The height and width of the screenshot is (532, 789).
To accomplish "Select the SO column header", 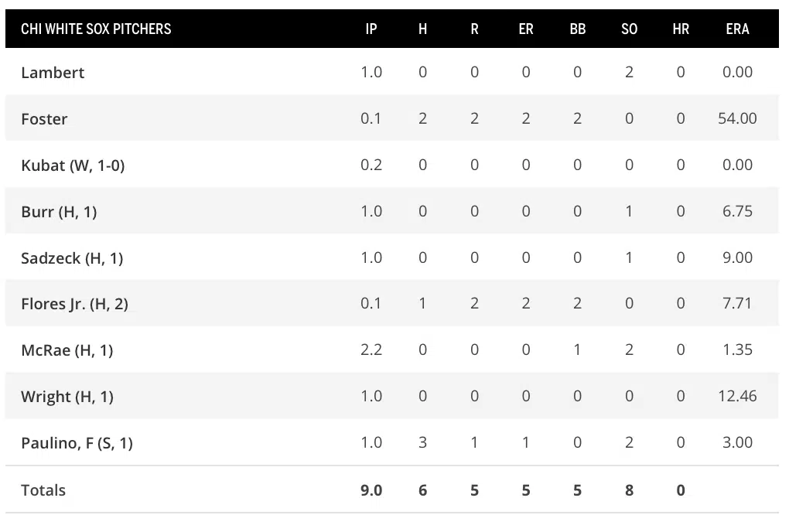I will click(x=629, y=29).
